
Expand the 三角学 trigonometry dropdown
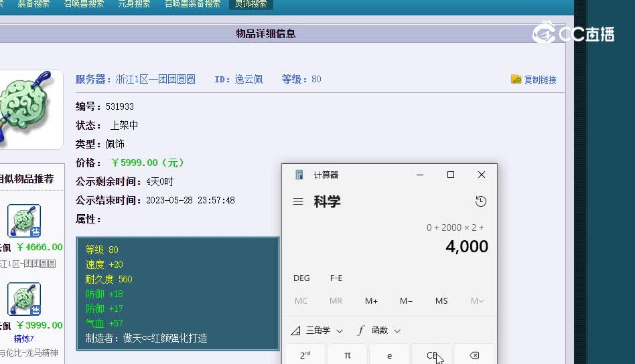(317, 331)
